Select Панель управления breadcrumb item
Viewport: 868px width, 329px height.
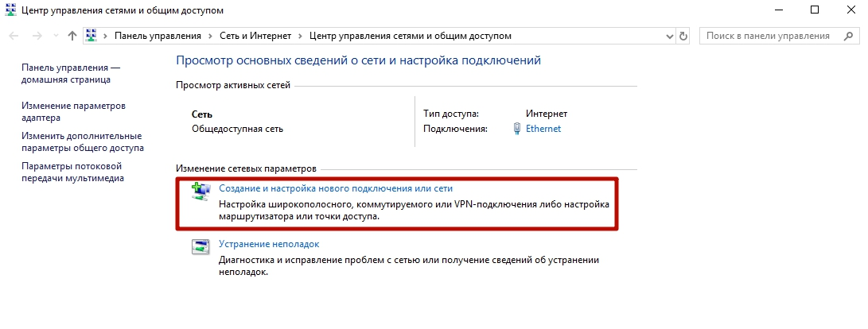click(158, 36)
